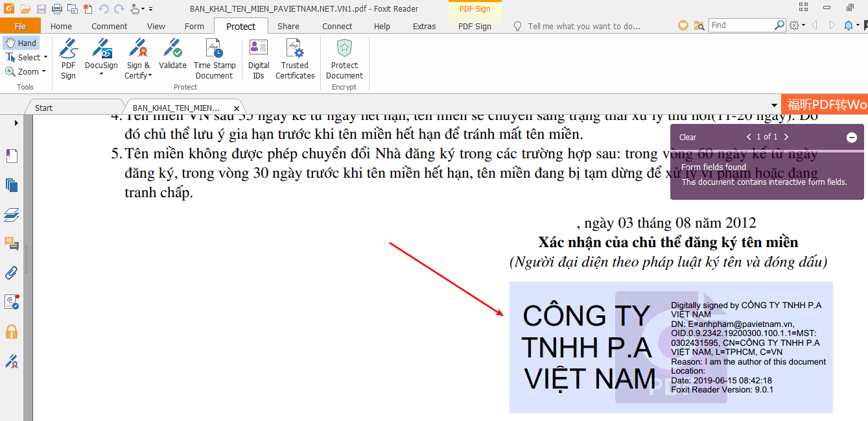This screenshot has height=421, width=868.
Task: Open the security lock panel
Action: (x=11, y=331)
